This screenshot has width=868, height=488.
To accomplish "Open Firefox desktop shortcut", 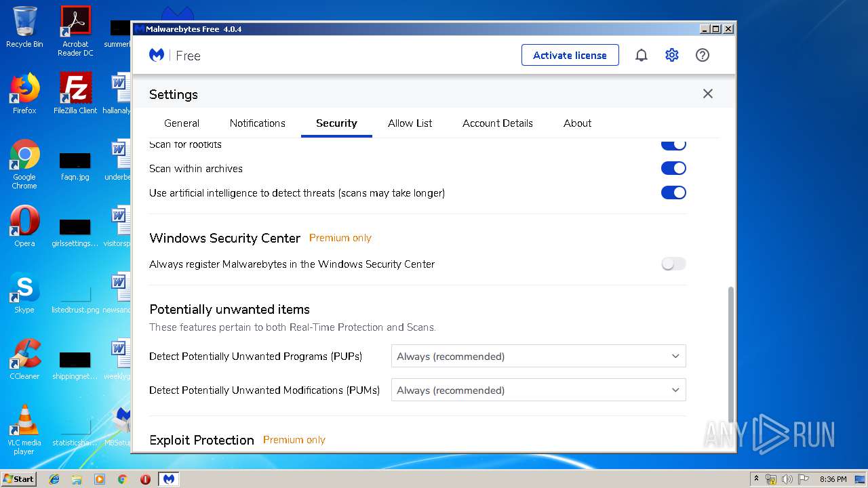I will 24,94.
